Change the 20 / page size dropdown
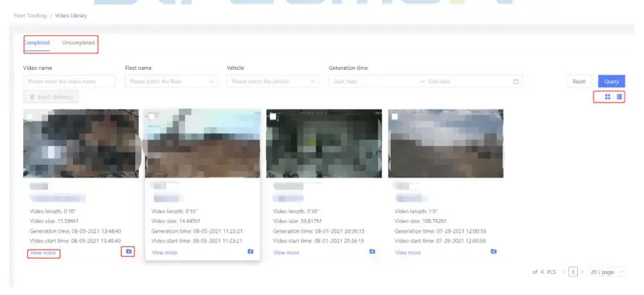Image resolution: width=644 pixels, height=295 pixels. [x=607, y=272]
